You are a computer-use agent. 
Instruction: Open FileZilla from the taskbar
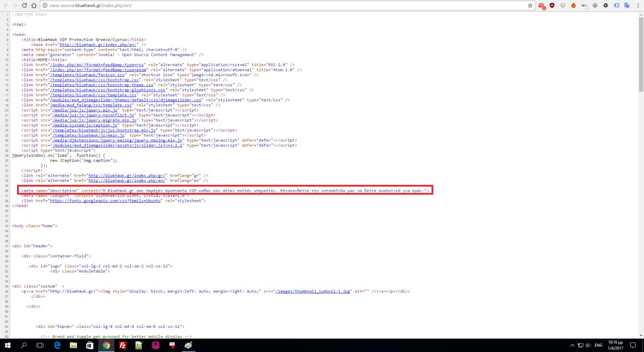tap(123, 346)
